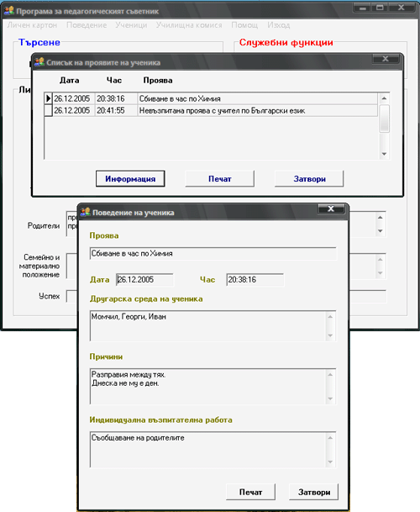Close the 'Поведение на ученика' dialog
This screenshot has height=512, width=420.
click(331, 208)
